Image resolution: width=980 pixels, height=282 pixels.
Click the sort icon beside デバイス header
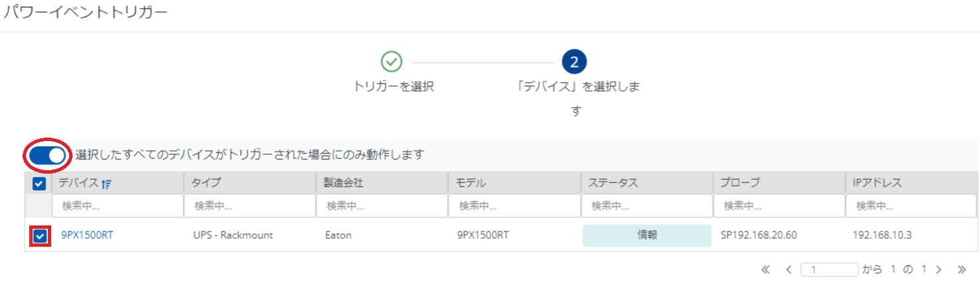[x=106, y=184]
